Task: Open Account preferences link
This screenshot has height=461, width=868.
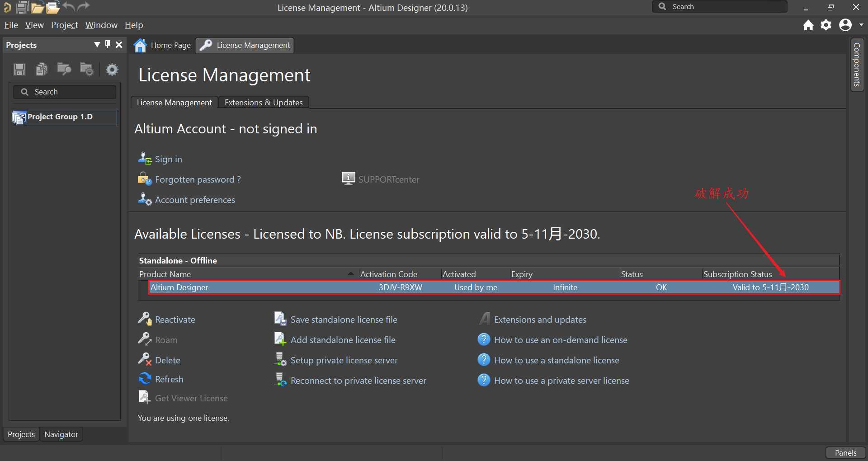Action: click(195, 200)
